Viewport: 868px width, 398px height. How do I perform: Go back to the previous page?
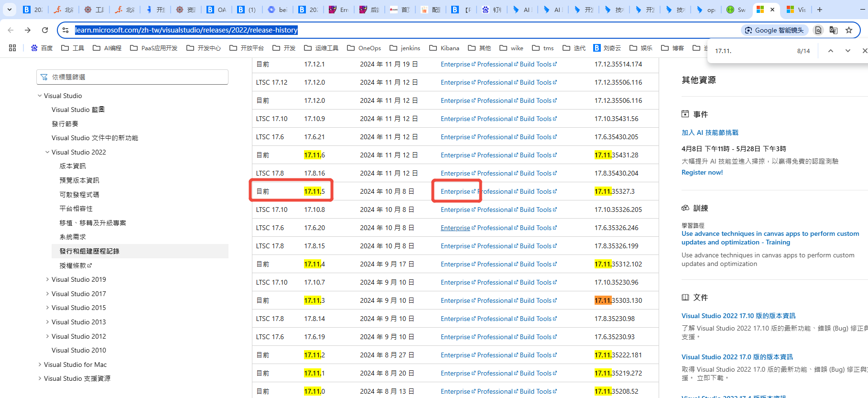tap(11, 30)
